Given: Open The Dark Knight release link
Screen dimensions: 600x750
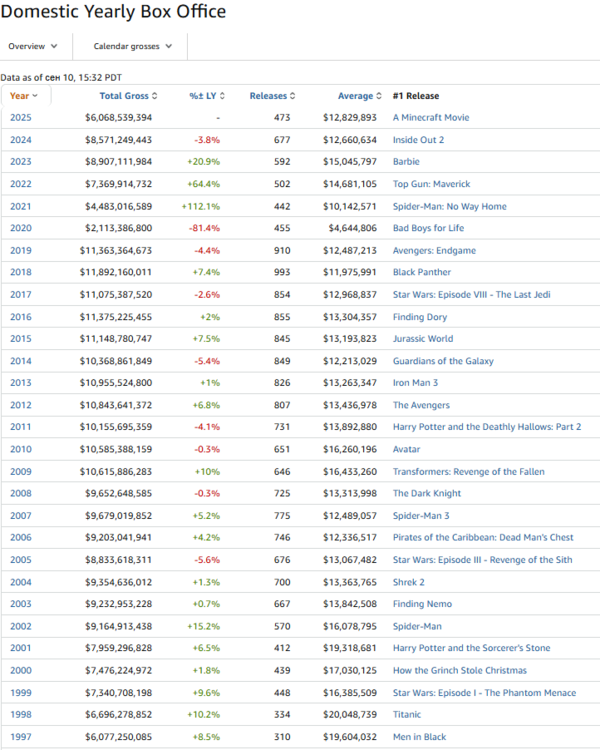Looking at the screenshot, I should click(x=428, y=493).
